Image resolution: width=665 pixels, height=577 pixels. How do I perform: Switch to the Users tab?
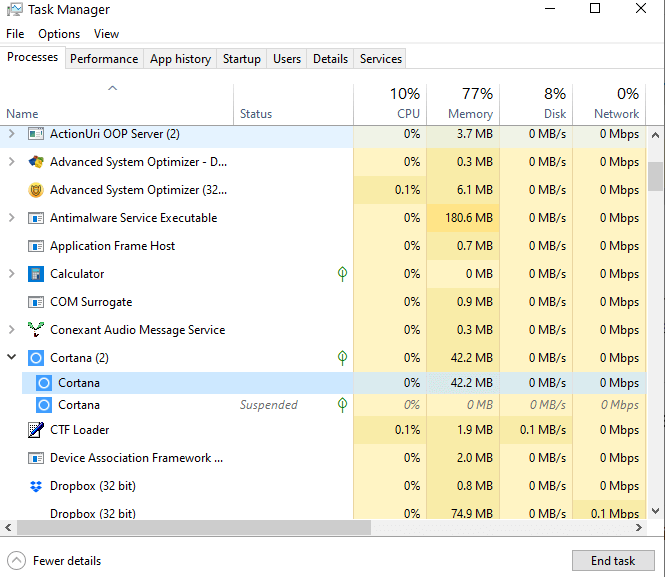(x=287, y=59)
